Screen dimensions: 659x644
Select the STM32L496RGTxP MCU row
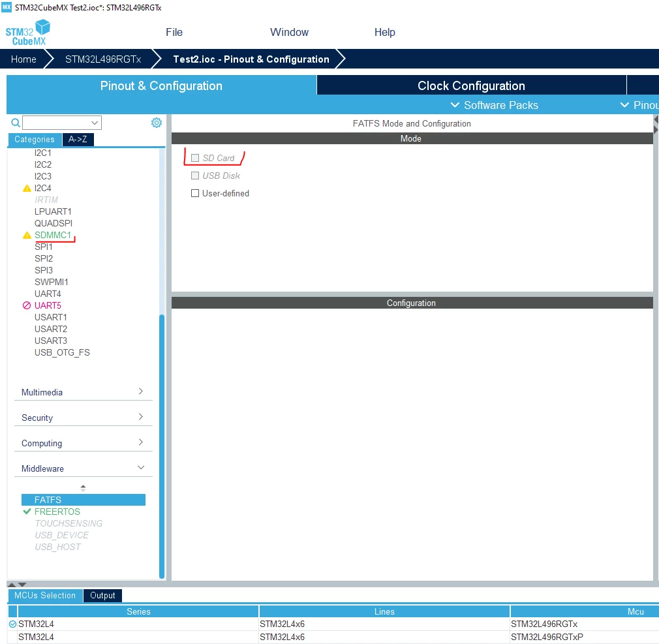coord(333,637)
